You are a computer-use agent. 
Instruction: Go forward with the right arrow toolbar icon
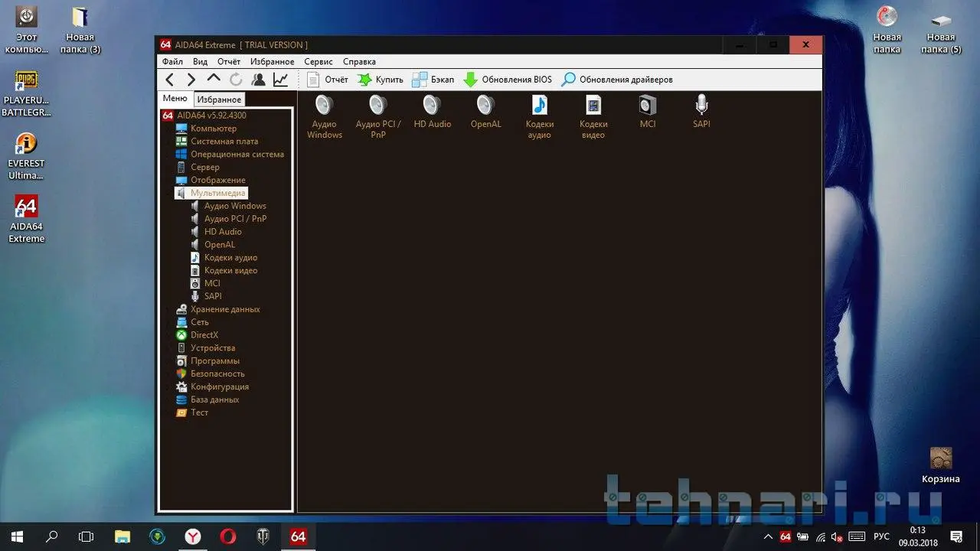[x=191, y=80]
